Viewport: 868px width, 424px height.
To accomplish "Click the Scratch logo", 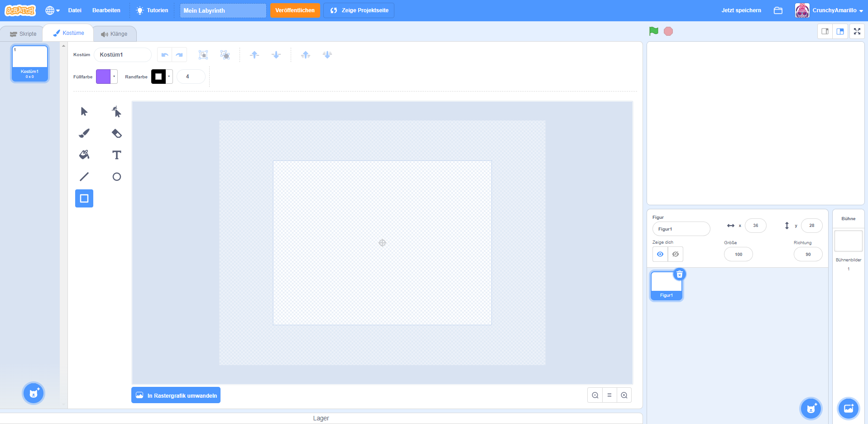I will [20, 10].
